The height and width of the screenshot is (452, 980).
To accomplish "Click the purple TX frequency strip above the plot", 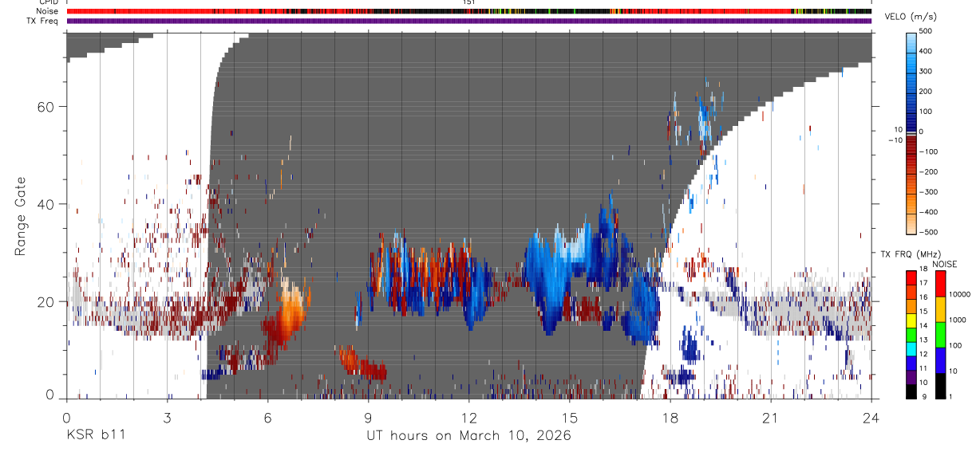I will pos(468,21).
